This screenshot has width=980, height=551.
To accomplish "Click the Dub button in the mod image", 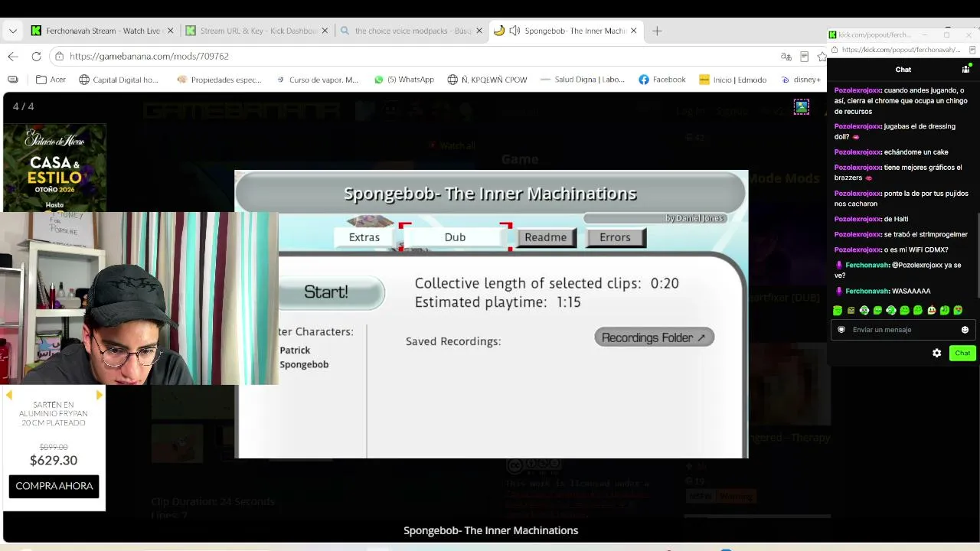I will tap(455, 237).
